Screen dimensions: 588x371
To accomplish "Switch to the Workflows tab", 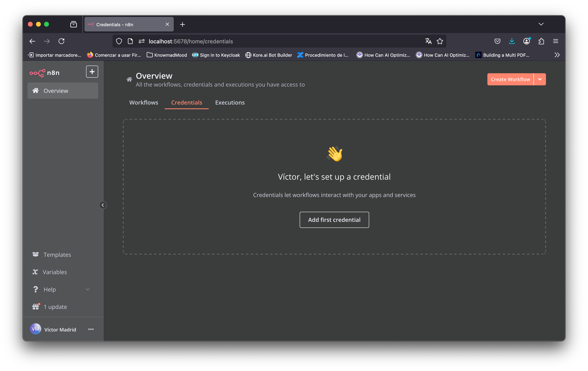I will [143, 103].
